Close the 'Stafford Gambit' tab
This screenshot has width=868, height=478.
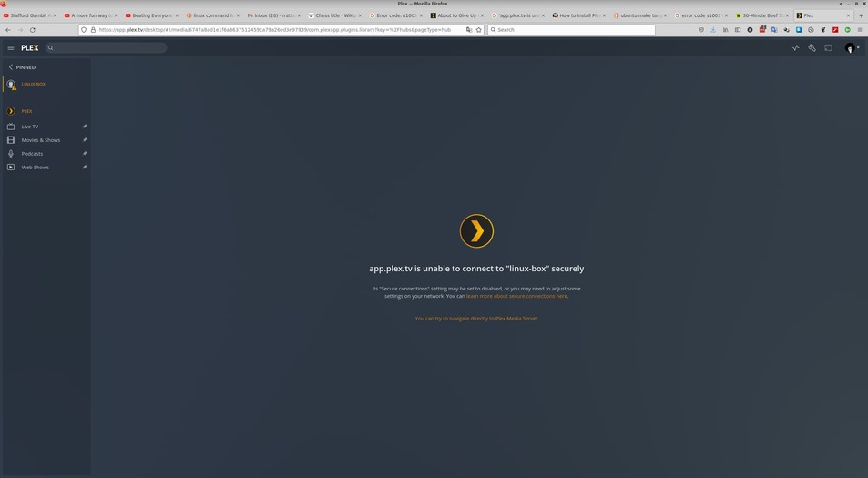[x=55, y=15]
